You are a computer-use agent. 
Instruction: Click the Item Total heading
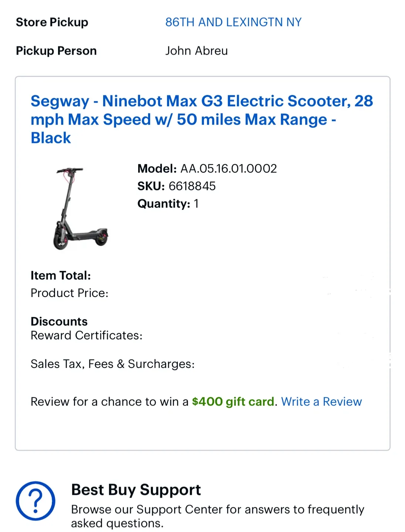click(x=61, y=276)
